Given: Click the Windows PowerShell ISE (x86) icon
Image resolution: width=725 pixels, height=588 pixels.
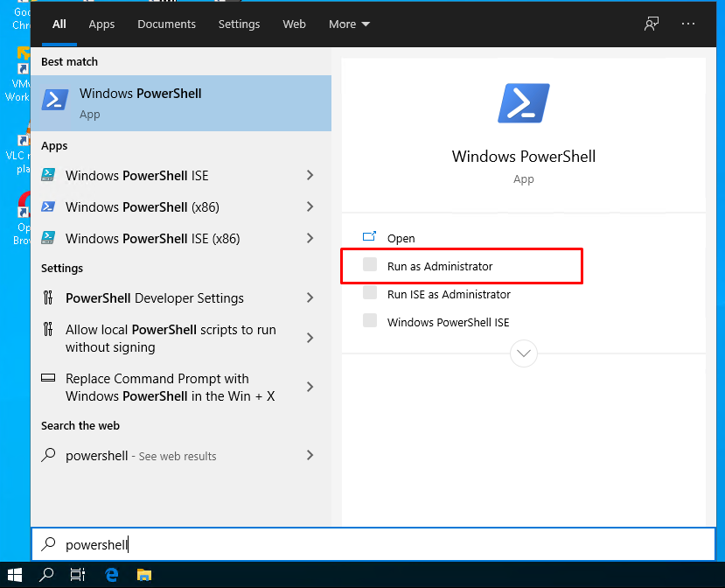Looking at the screenshot, I should point(48,238).
